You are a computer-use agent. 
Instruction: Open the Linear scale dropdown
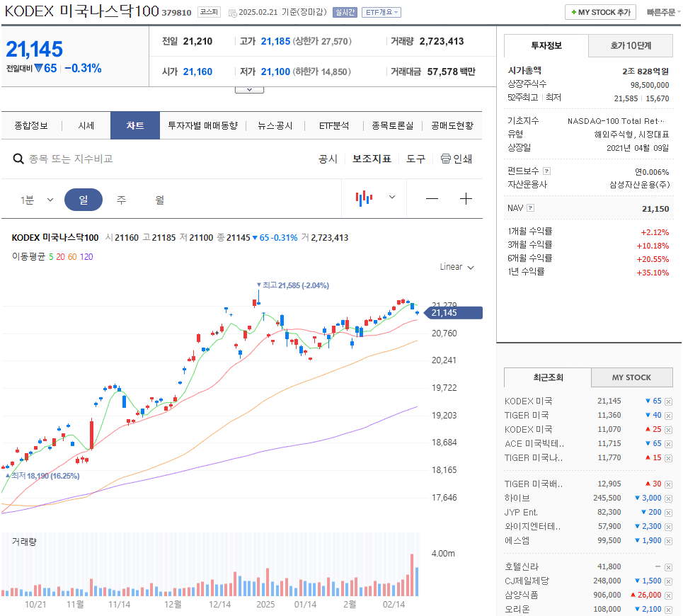tap(455, 267)
